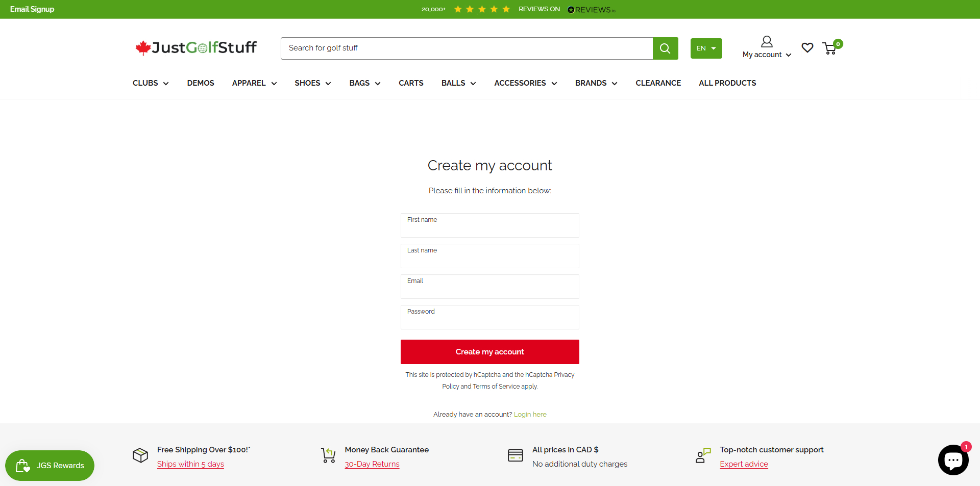Image resolution: width=980 pixels, height=486 pixels.
Task: Expand the ACCESSORIES dropdown menu
Action: [525, 83]
